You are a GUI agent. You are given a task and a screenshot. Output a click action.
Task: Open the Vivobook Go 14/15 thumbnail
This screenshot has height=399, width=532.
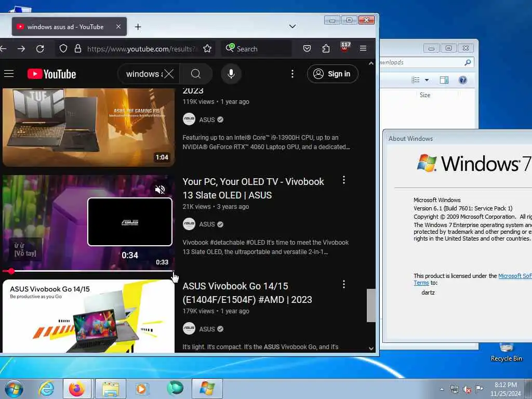[x=88, y=316]
